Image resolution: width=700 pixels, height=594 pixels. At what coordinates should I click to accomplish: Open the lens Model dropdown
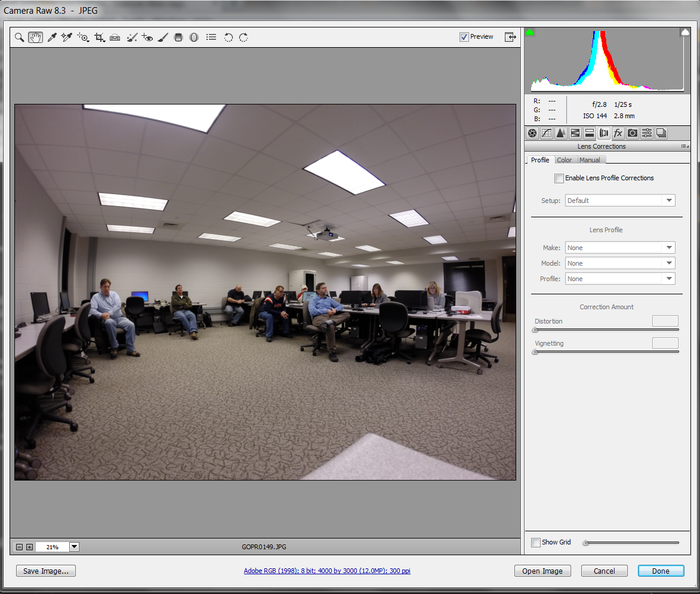tap(620, 263)
